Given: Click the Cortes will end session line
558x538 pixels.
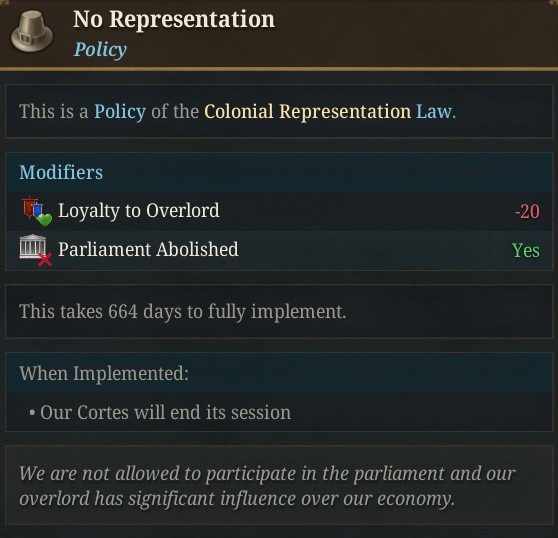Looking at the screenshot, I should pos(160,412).
